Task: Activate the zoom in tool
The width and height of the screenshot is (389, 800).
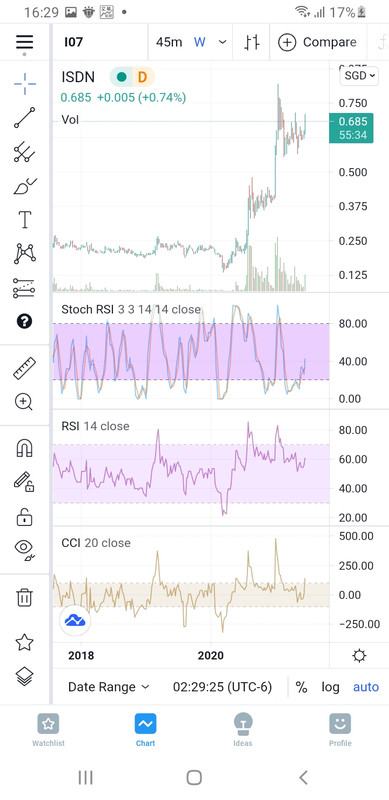Action: click(x=25, y=402)
